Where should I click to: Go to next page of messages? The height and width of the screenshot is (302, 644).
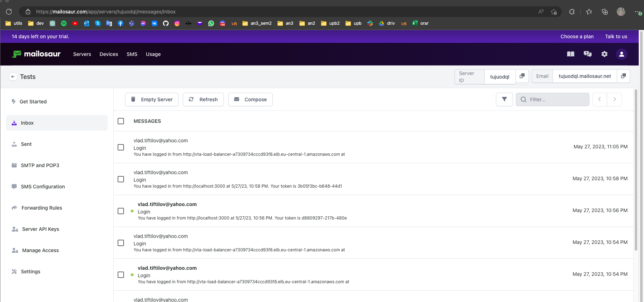(615, 99)
